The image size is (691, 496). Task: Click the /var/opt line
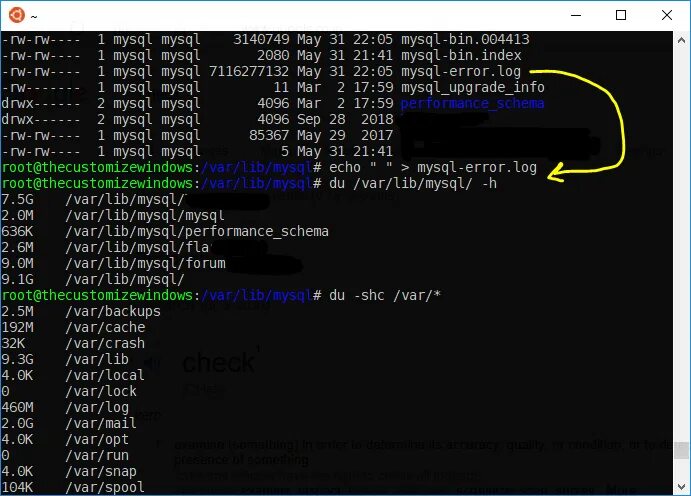pyautogui.click(x=97, y=439)
